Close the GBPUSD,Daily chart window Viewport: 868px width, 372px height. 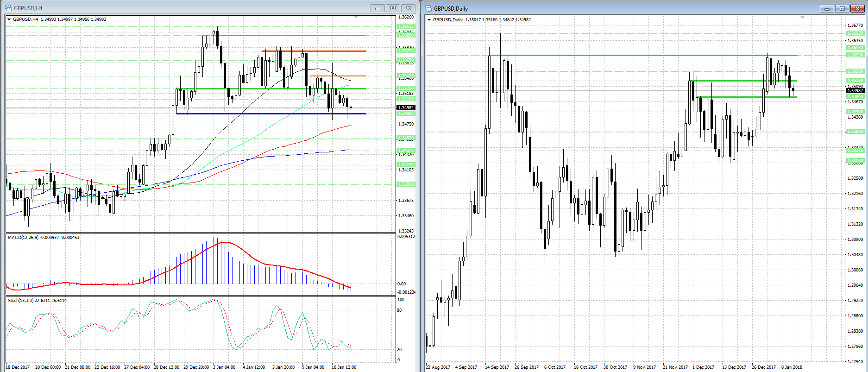[x=857, y=8]
